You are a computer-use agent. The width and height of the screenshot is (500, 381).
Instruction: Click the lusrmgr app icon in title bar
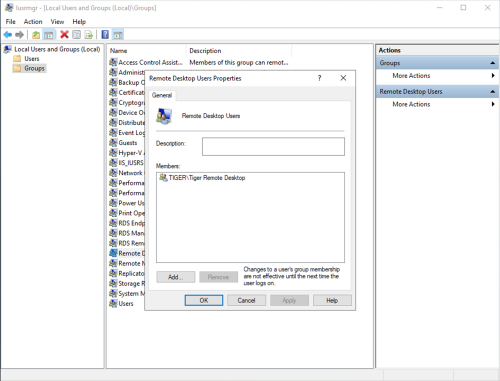9,7
